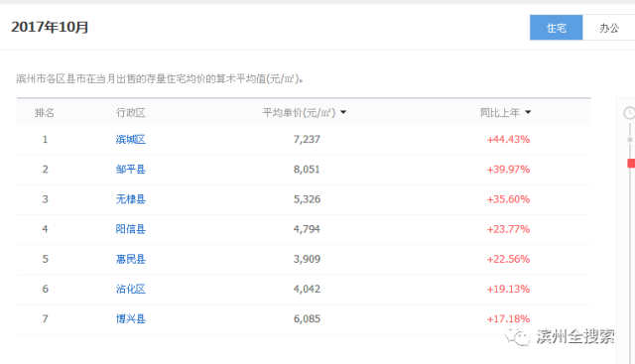Open the 沾化区 district link
The image size is (635, 364).
pyautogui.click(x=130, y=289)
